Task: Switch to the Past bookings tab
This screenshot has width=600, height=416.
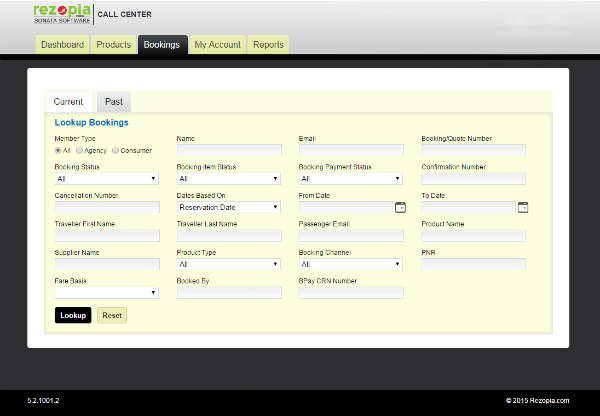Action: (x=114, y=102)
